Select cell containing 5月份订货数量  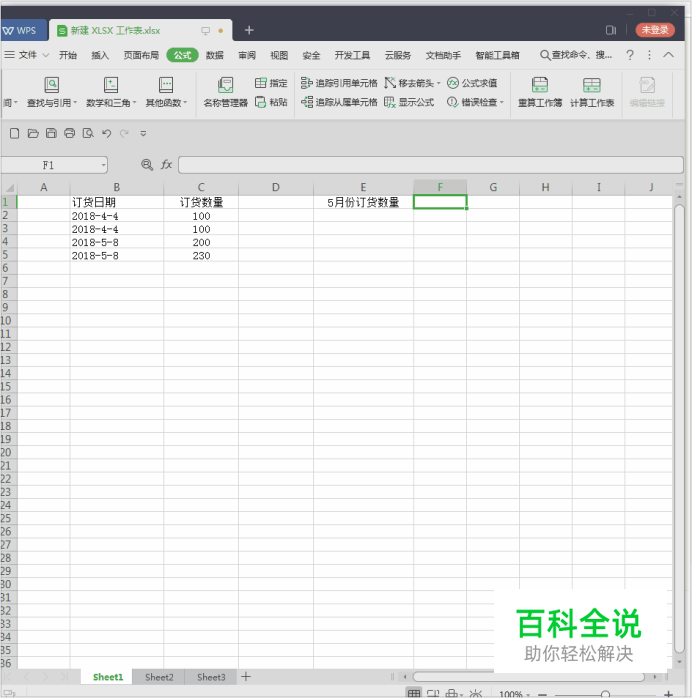tap(363, 202)
